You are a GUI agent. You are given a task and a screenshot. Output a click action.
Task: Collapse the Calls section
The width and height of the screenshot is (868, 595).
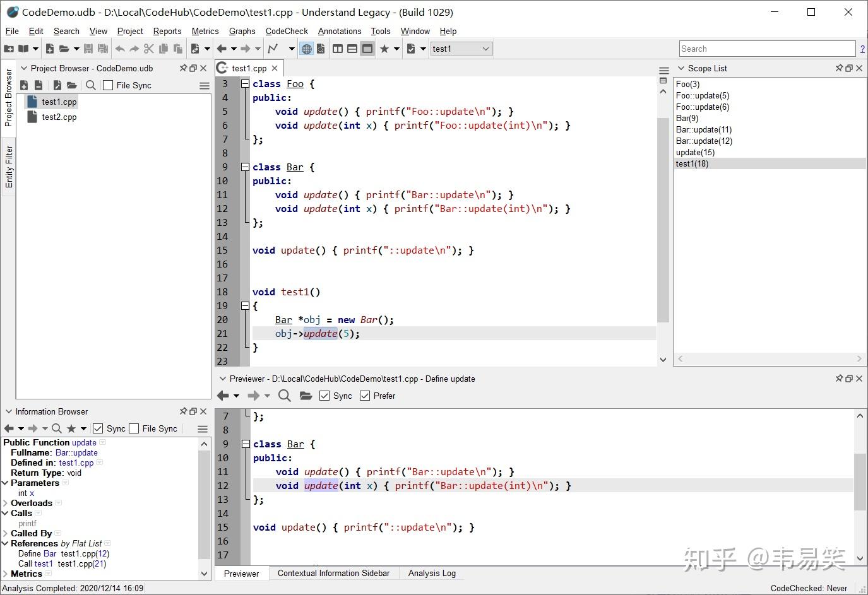tap(6, 513)
